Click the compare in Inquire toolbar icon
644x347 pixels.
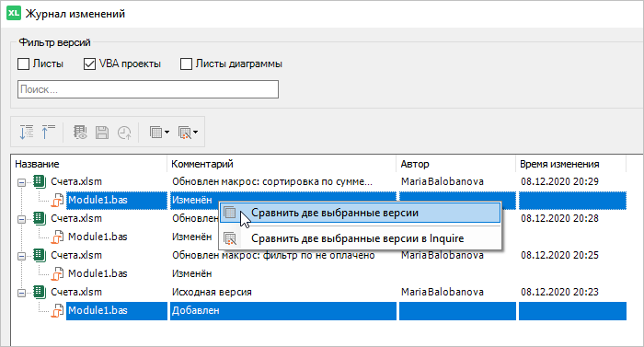[x=184, y=133]
